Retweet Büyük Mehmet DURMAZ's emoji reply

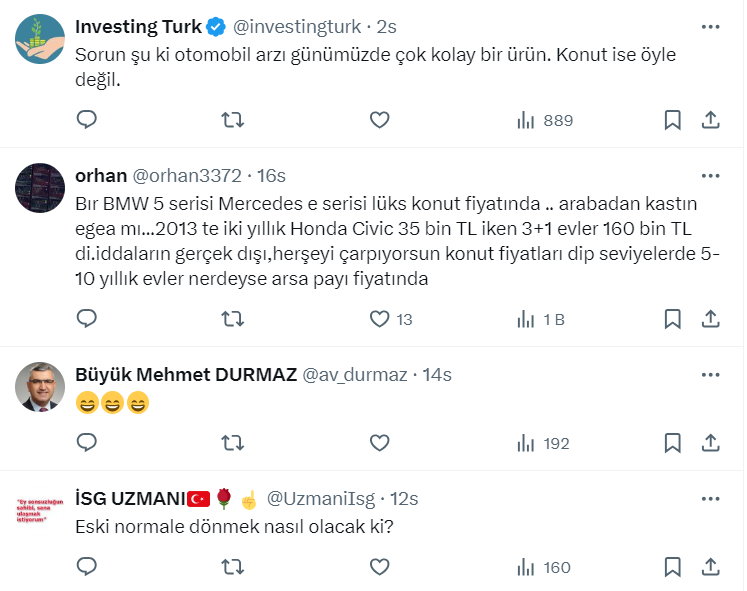(232, 443)
